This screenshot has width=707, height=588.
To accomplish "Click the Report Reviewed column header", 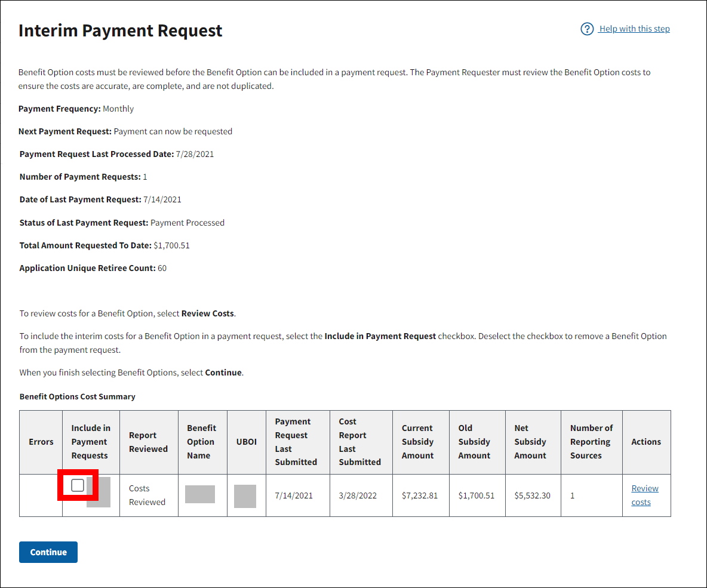I will click(x=148, y=442).
